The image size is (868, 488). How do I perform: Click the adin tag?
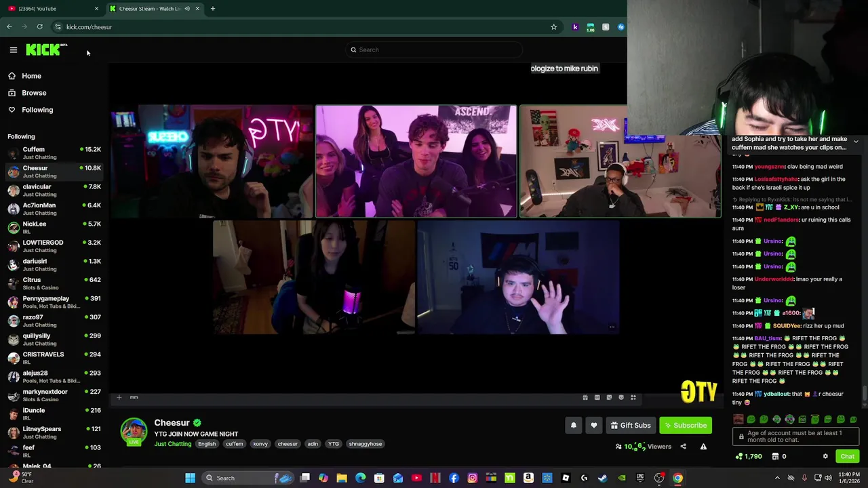(313, 444)
